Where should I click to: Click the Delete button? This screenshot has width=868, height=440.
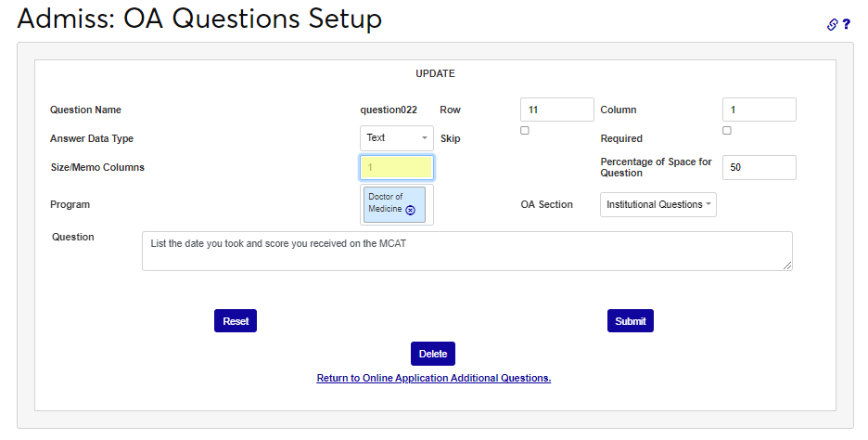pos(433,354)
